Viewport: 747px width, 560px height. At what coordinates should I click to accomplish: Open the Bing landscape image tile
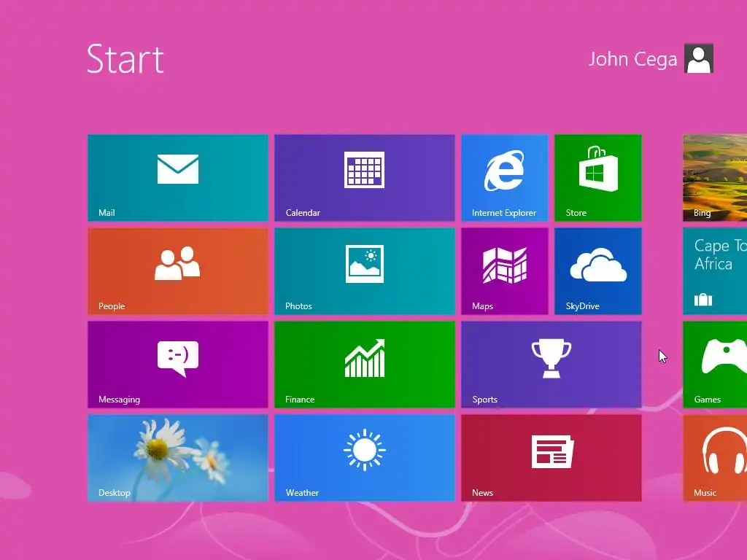[x=715, y=178]
